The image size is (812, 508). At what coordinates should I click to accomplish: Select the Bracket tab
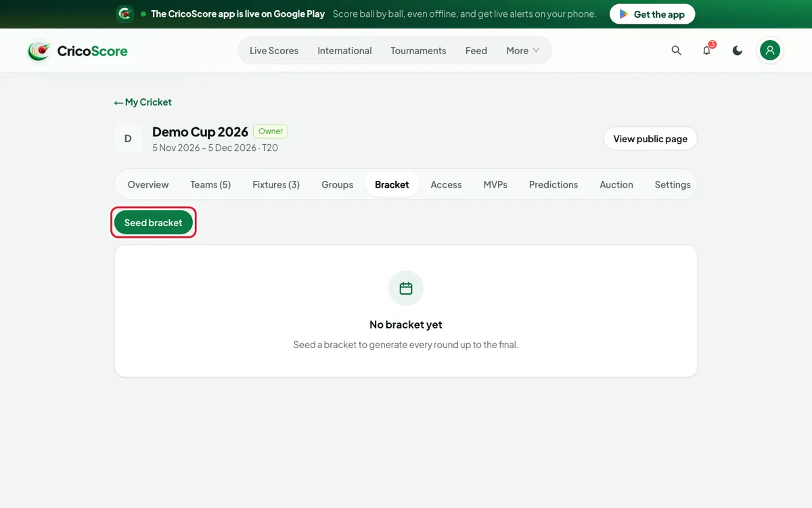click(392, 184)
